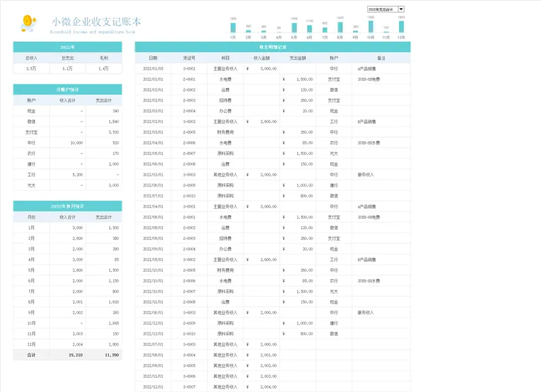Select the 2,003.00 income amount cell
541x392 pixels.
[x=262, y=376]
